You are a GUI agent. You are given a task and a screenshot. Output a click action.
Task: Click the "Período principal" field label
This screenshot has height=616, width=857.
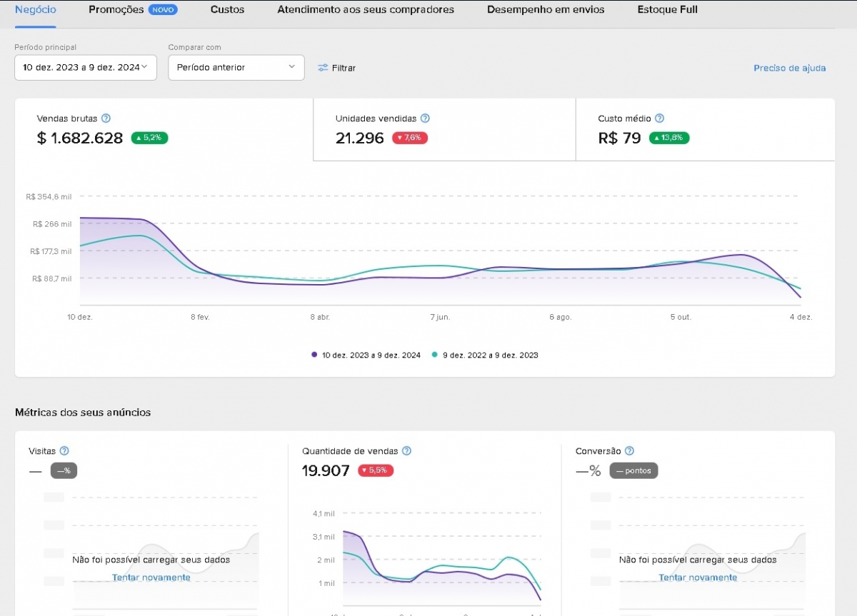[46, 47]
